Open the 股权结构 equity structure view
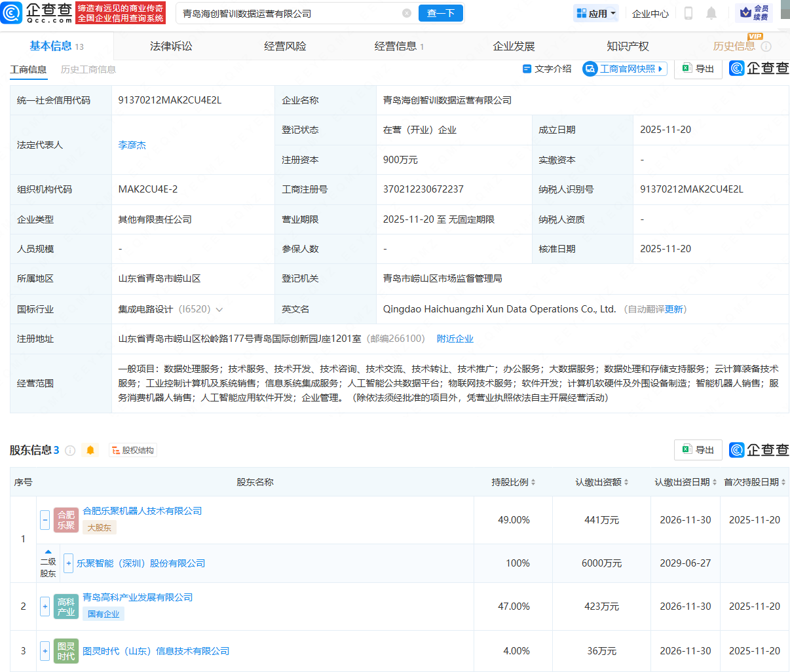The height and width of the screenshot is (672, 790). point(133,450)
